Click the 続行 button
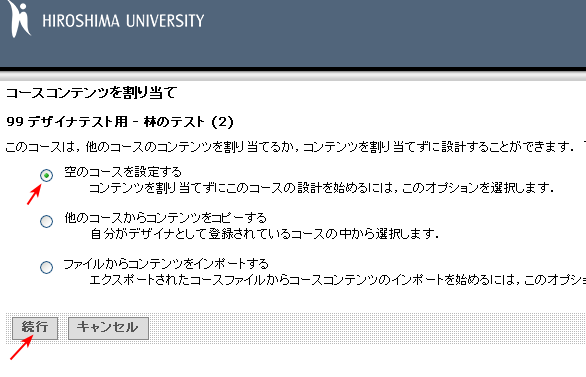Image resolution: width=586 pixels, height=377 pixels. 35,328
